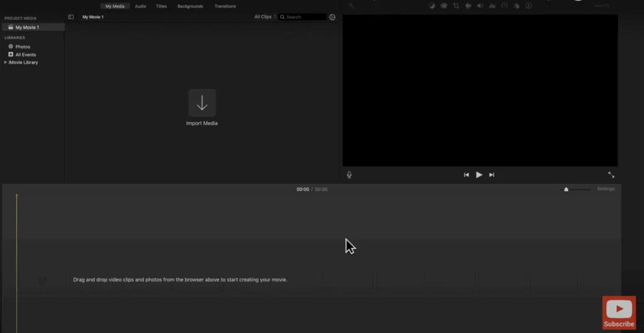Expand the iMovie Library tree item
The image size is (644, 333).
[6, 62]
